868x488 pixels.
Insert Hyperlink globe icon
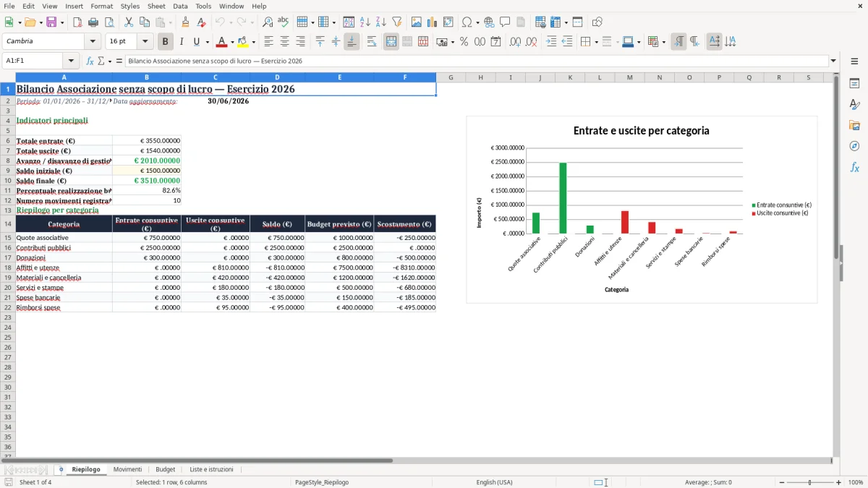click(490, 22)
